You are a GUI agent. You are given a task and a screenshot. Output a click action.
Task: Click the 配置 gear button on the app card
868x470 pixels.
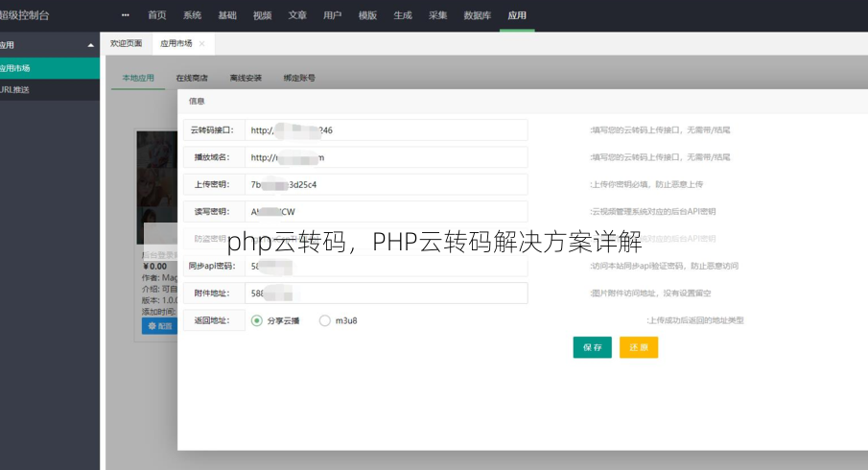coord(159,326)
